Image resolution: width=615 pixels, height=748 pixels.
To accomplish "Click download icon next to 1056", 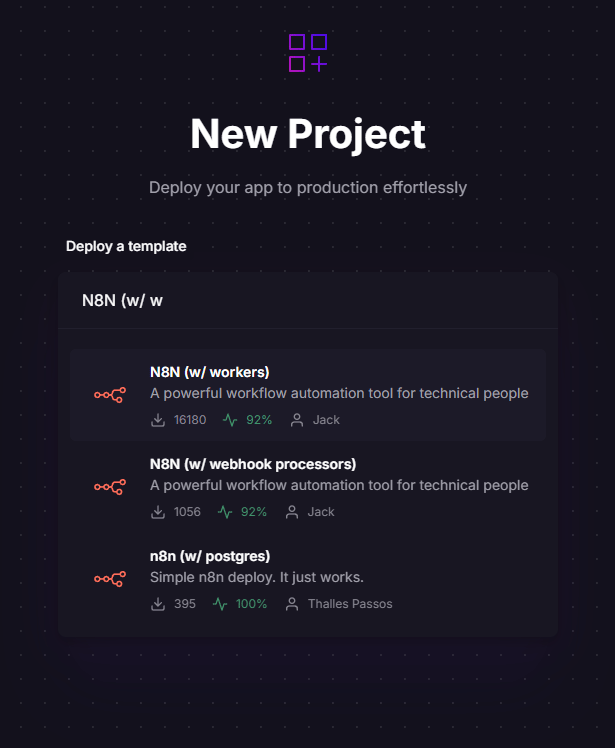I will pos(158,512).
